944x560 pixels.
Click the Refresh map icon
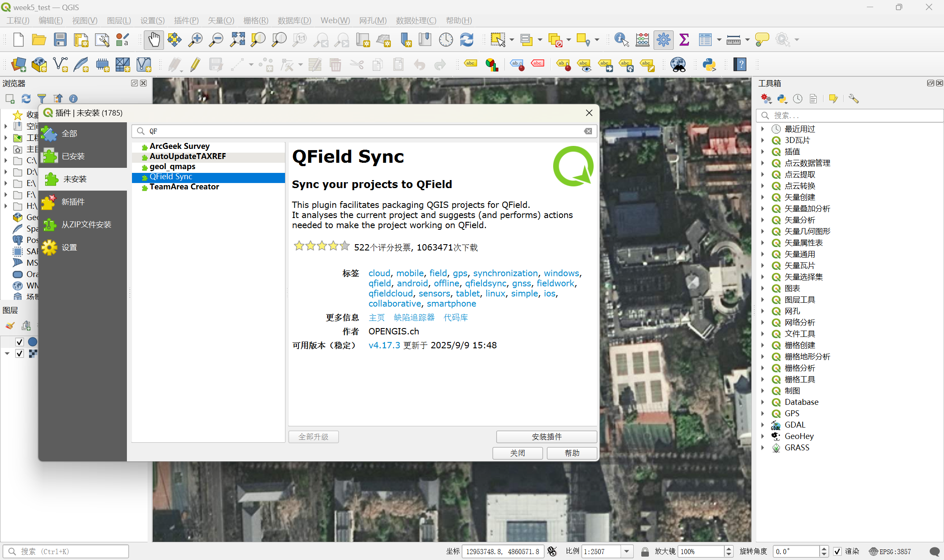point(467,40)
